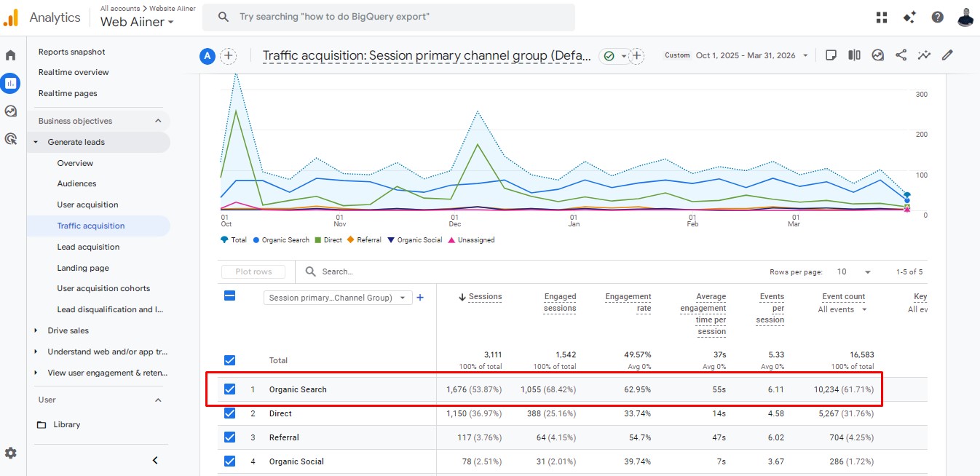Screen dimensions: 980x476
Task: Open the Explore icon in left rail
Action: click(10, 111)
